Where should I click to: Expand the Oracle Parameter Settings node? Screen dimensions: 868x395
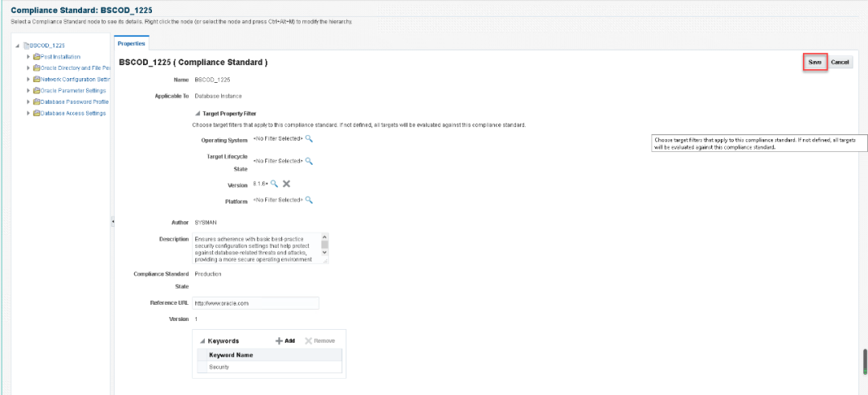(28, 91)
